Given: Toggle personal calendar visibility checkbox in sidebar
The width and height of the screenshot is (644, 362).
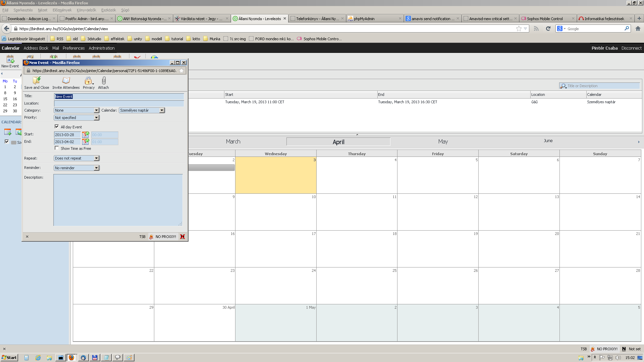Looking at the screenshot, I should coord(7,141).
